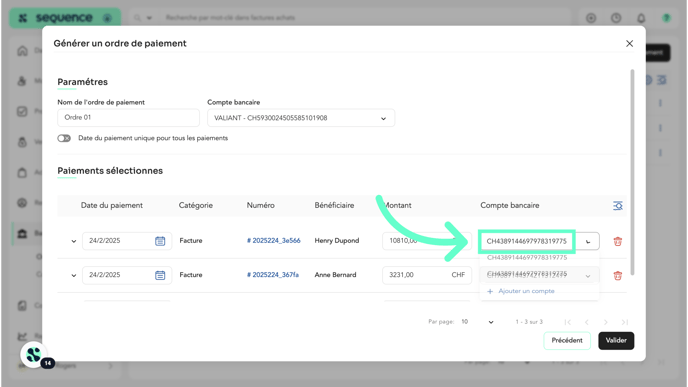Image resolution: width=688 pixels, height=387 pixels.
Task: Delete the Henry Dupond payment row
Action: click(617, 241)
